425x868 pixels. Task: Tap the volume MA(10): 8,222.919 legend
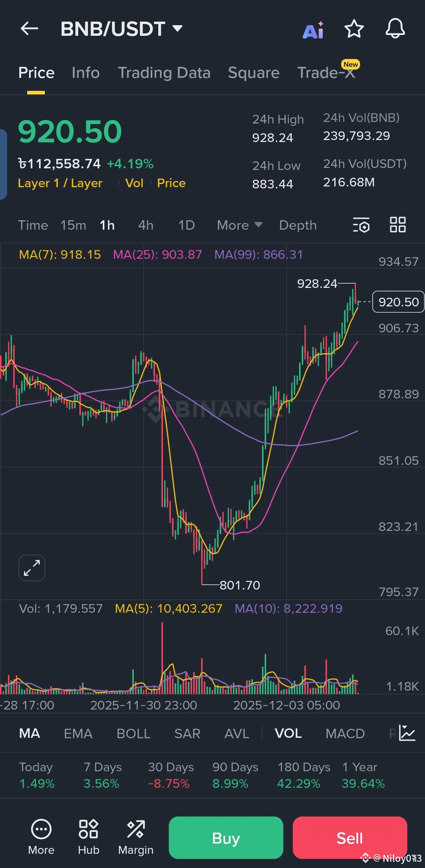(x=288, y=608)
